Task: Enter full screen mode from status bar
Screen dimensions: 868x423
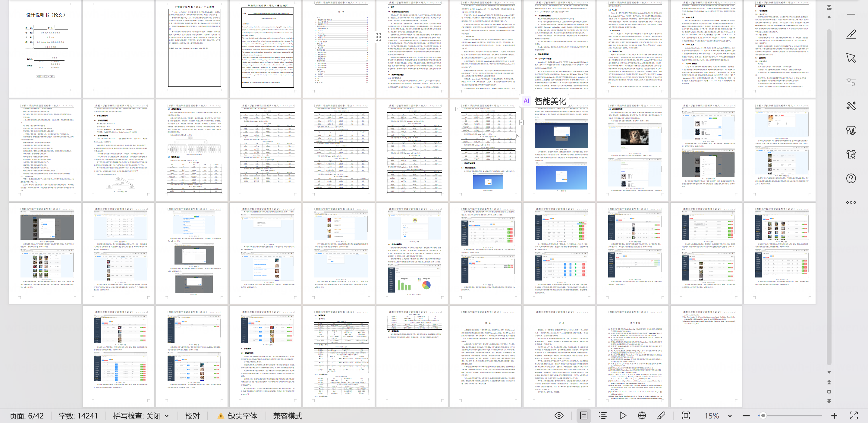Action: (x=854, y=415)
